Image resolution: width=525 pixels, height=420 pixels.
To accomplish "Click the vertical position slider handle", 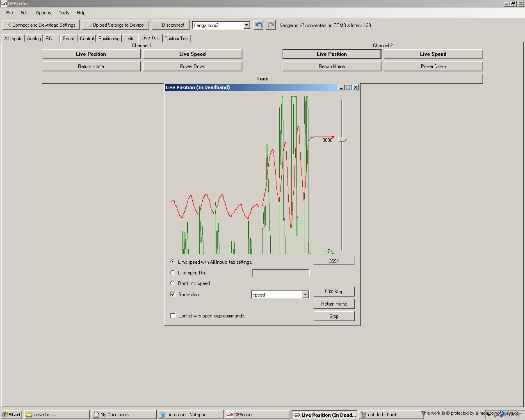I will (x=342, y=140).
